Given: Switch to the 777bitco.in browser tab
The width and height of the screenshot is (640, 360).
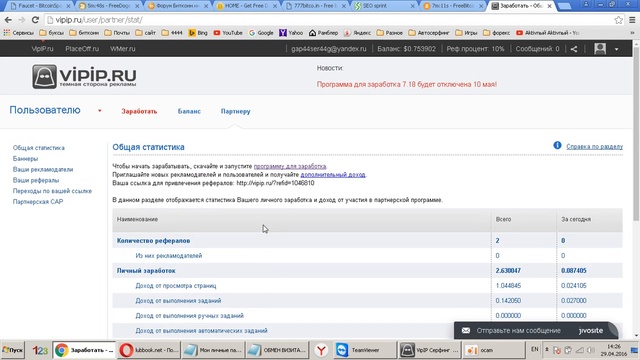Looking at the screenshot, I should click(x=315, y=6).
